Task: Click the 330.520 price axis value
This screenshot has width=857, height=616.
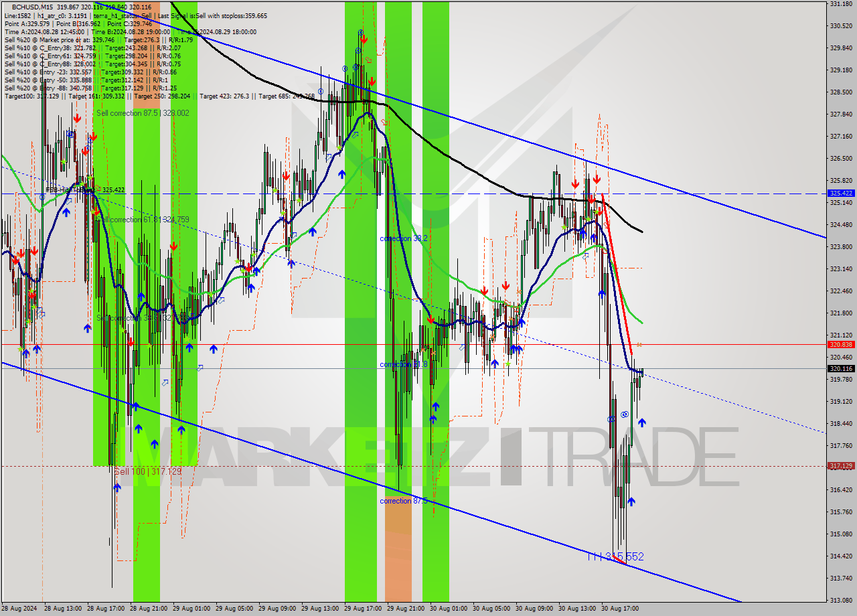Action: [x=841, y=26]
